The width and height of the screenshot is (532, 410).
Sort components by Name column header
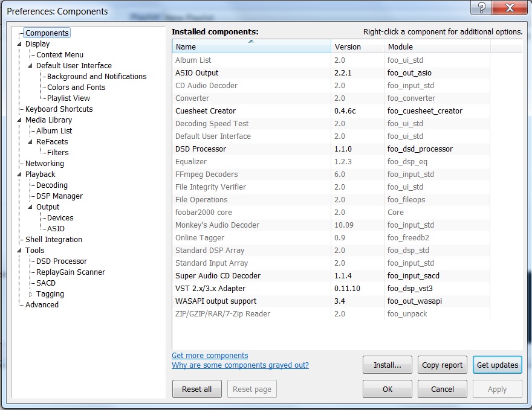(251, 46)
